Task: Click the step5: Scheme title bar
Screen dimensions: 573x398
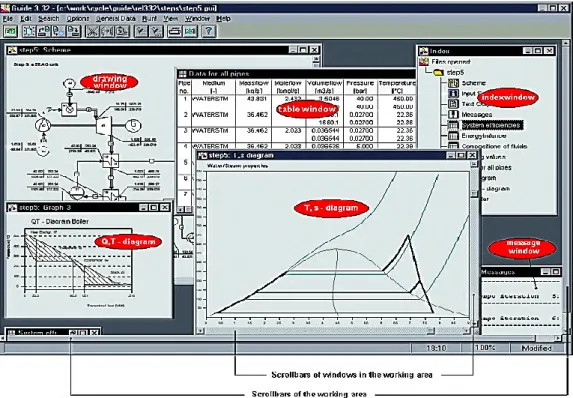Action: [x=164, y=50]
